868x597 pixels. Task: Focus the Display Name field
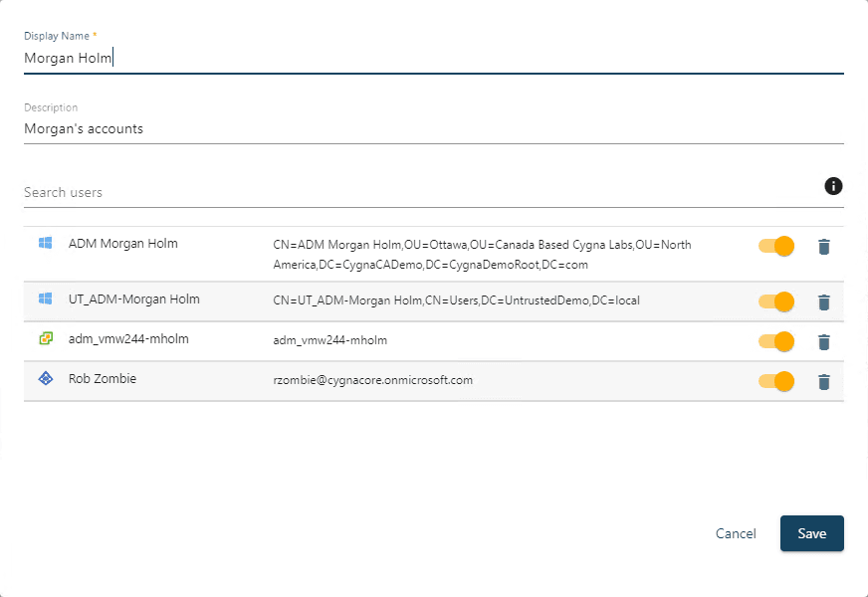coord(433,59)
